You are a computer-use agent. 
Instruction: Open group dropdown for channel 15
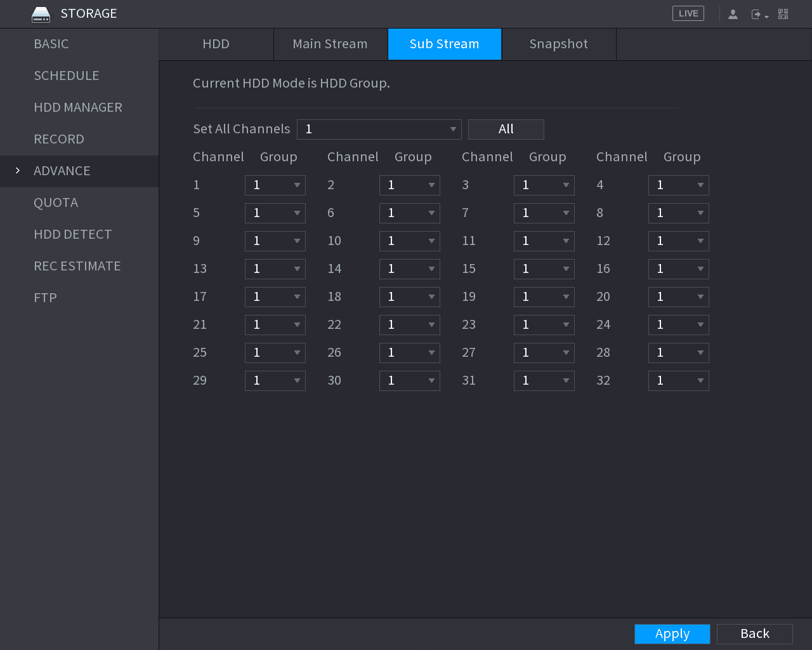tap(544, 269)
